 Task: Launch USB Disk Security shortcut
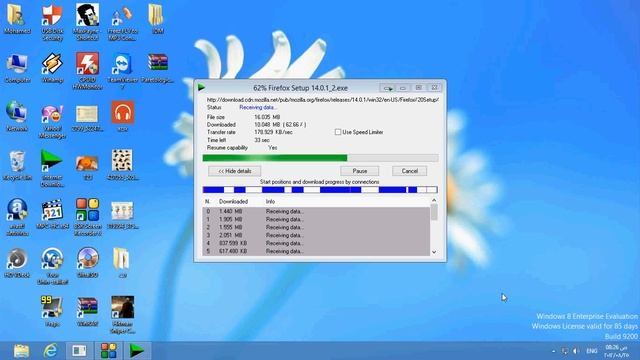52,22
